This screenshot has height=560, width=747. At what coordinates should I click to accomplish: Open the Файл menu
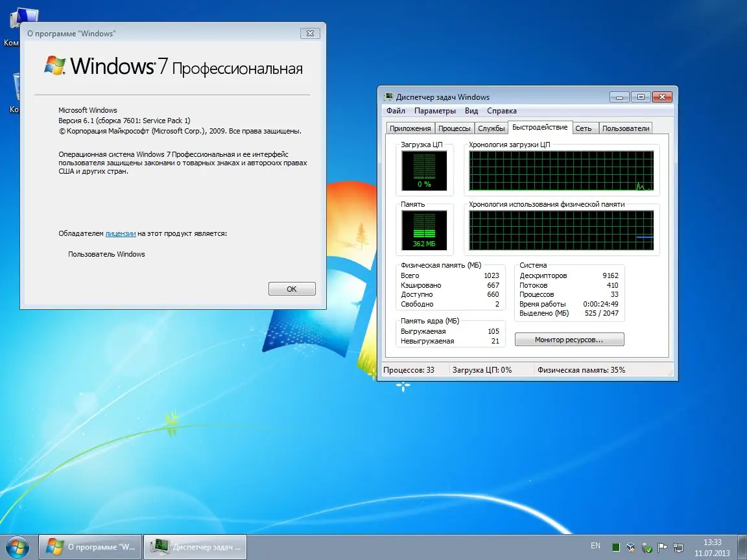[x=396, y=110]
